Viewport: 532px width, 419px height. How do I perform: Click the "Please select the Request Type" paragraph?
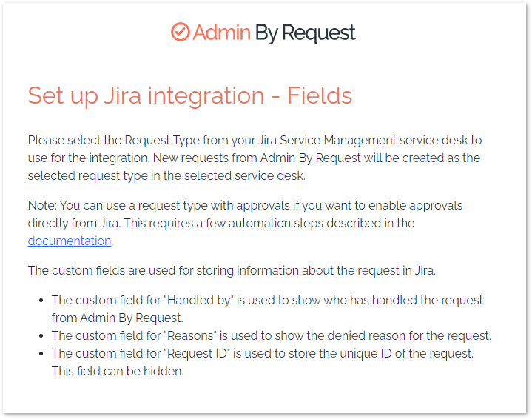[x=255, y=158]
